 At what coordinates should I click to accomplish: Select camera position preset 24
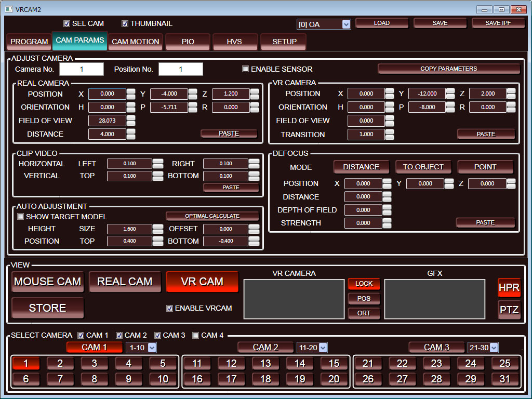coord(471,364)
